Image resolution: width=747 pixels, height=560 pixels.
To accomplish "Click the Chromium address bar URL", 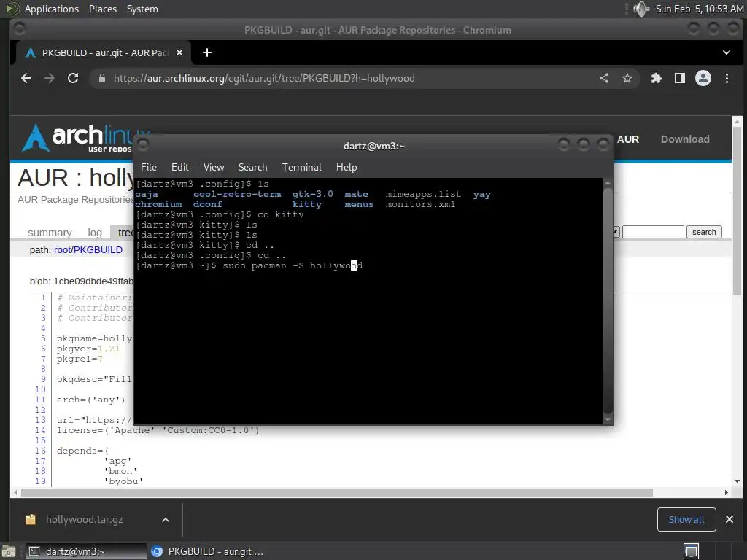I will pos(264,78).
